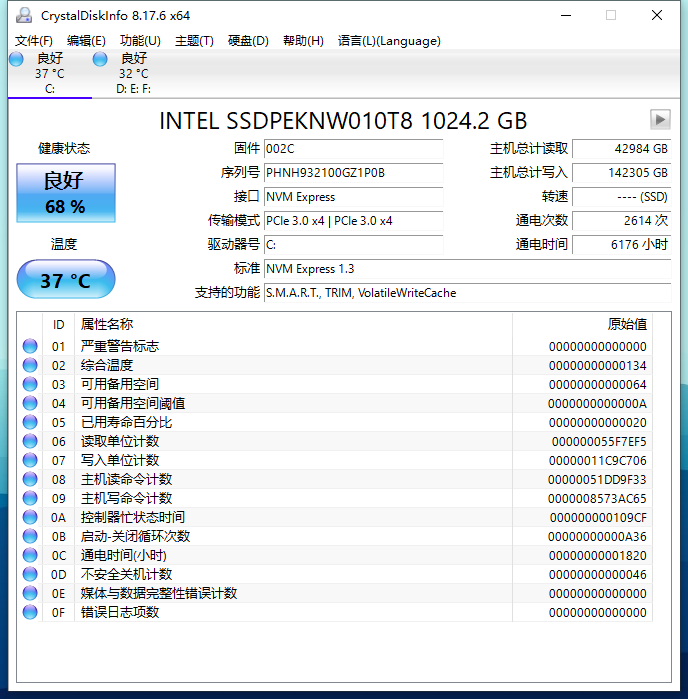This screenshot has height=699, width=688.
Task: Select the C: drive tab
Action: 49,73
